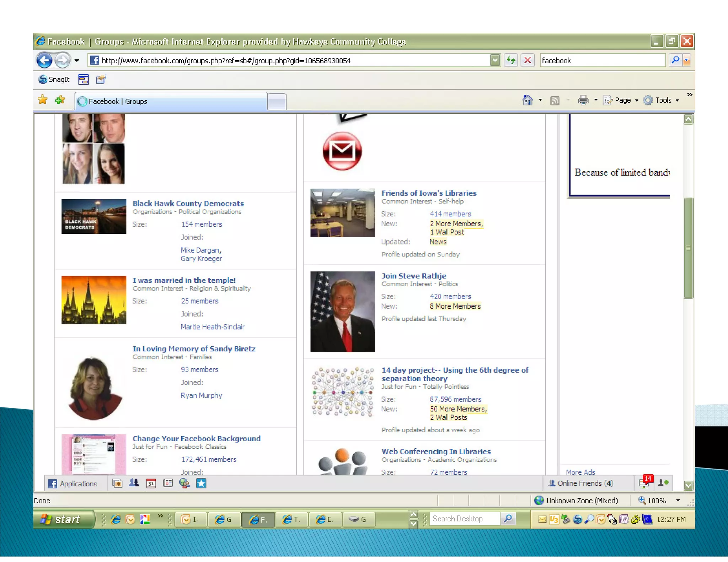This screenshot has width=728, height=562.
Task: Open the recent pages dropdown arrow
Action: (77, 60)
